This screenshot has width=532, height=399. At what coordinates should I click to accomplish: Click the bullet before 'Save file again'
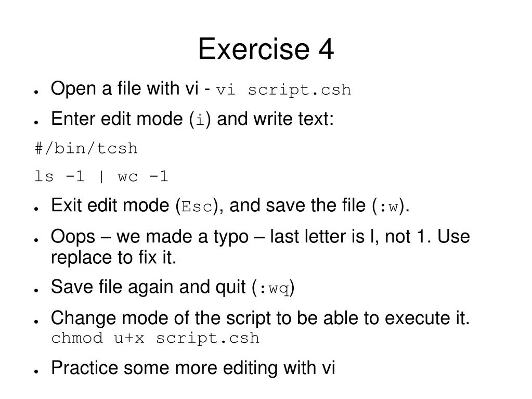tap(36, 290)
